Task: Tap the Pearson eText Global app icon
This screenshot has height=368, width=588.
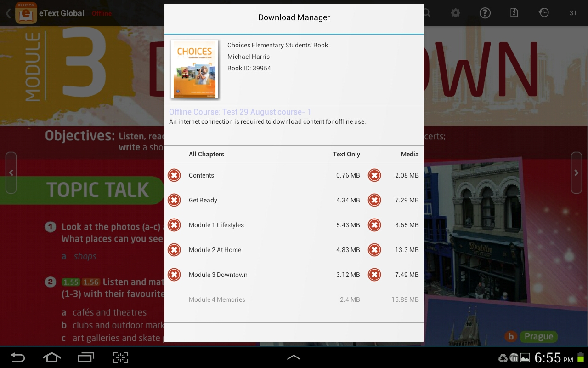Action: tap(26, 13)
